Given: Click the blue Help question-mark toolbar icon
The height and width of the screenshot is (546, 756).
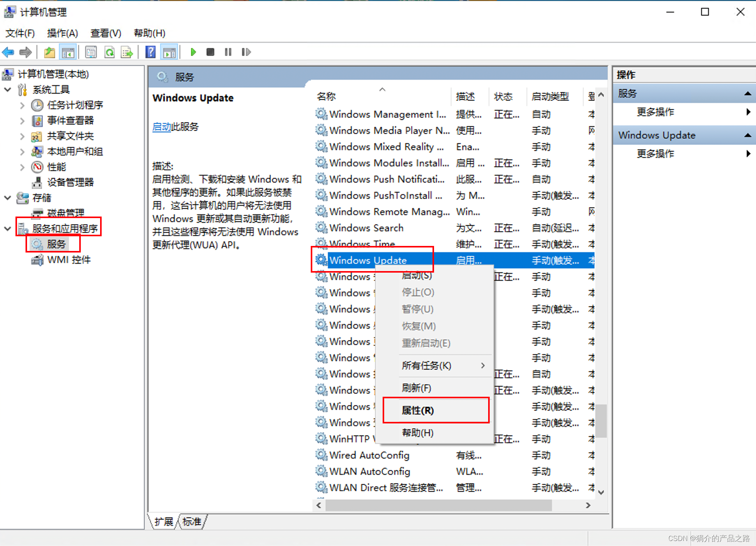Looking at the screenshot, I should tap(150, 52).
